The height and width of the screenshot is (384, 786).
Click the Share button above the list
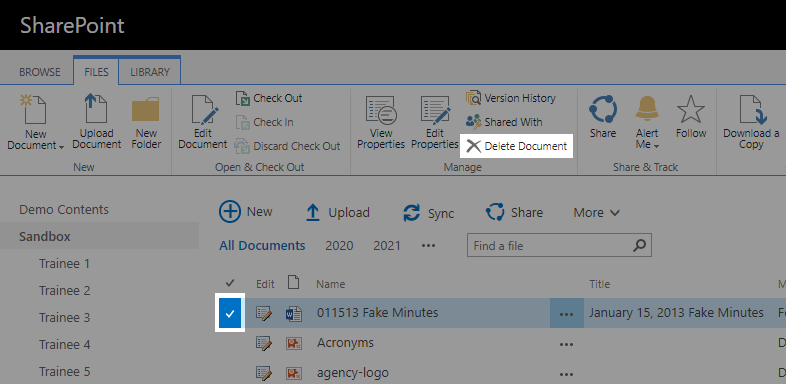tap(514, 213)
